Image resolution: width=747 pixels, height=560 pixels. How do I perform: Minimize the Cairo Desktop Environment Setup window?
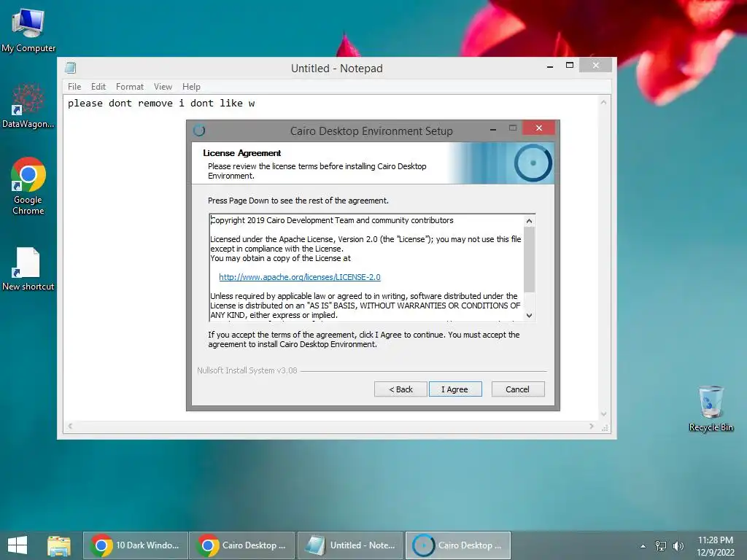[493, 129]
